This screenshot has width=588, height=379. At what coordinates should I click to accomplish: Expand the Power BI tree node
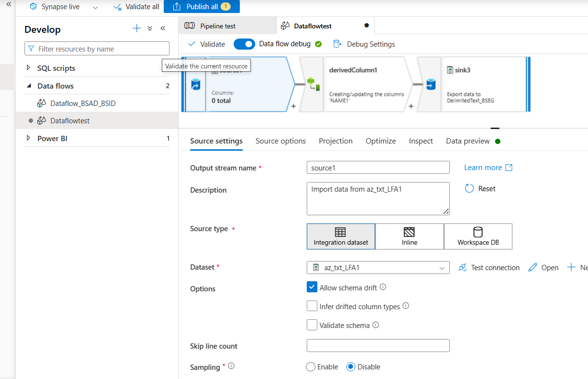[28, 138]
